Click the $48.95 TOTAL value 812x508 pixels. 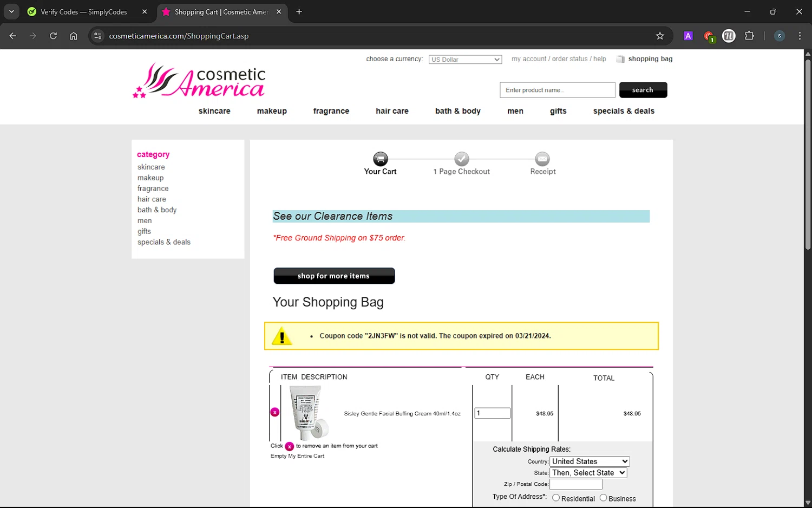[x=632, y=413]
